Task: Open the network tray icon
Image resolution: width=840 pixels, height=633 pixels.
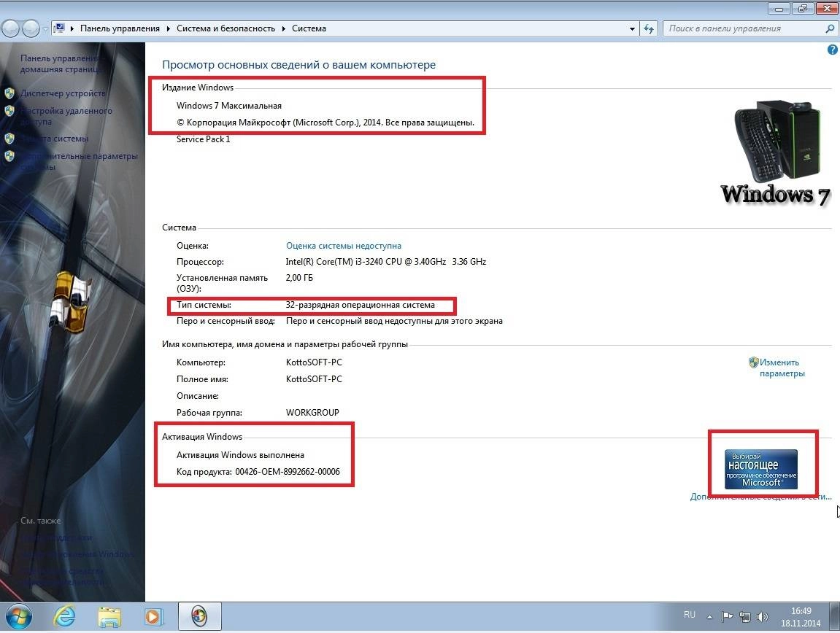Action: coord(744,616)
